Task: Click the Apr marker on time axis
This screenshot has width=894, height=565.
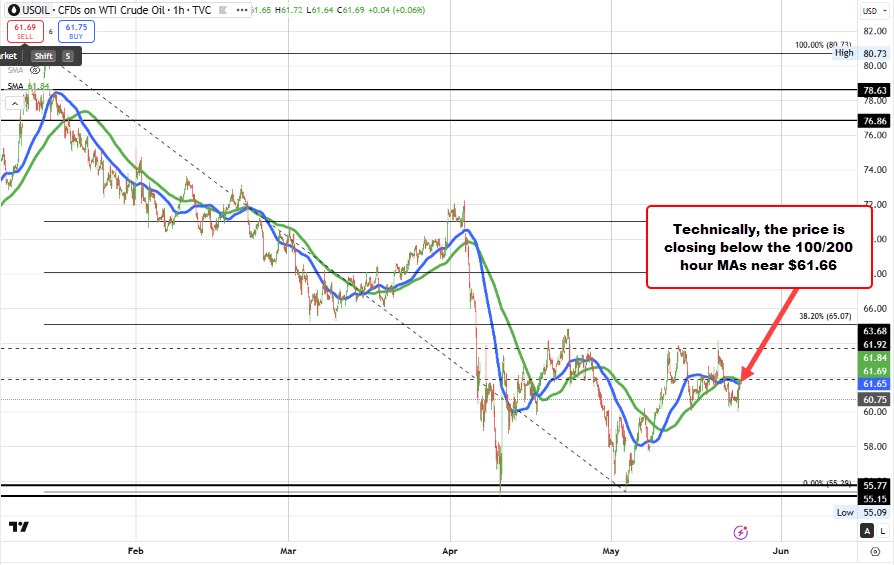Action: tap(449, 550)
